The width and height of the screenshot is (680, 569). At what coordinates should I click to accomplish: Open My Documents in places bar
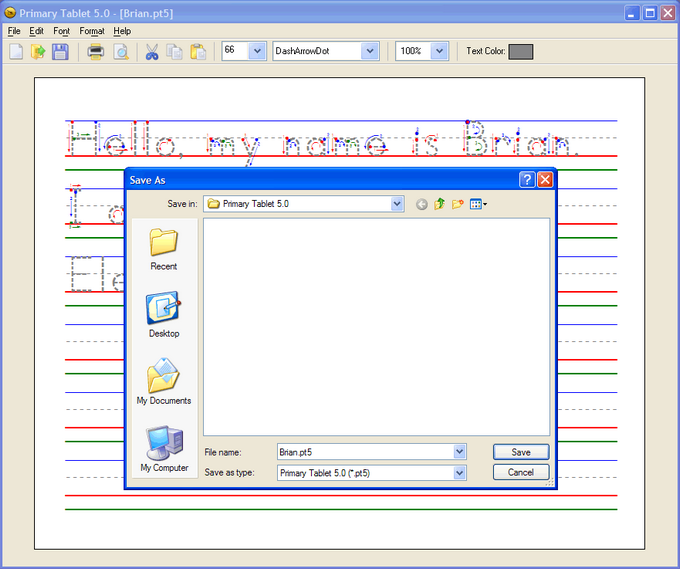tap(164, 382)
